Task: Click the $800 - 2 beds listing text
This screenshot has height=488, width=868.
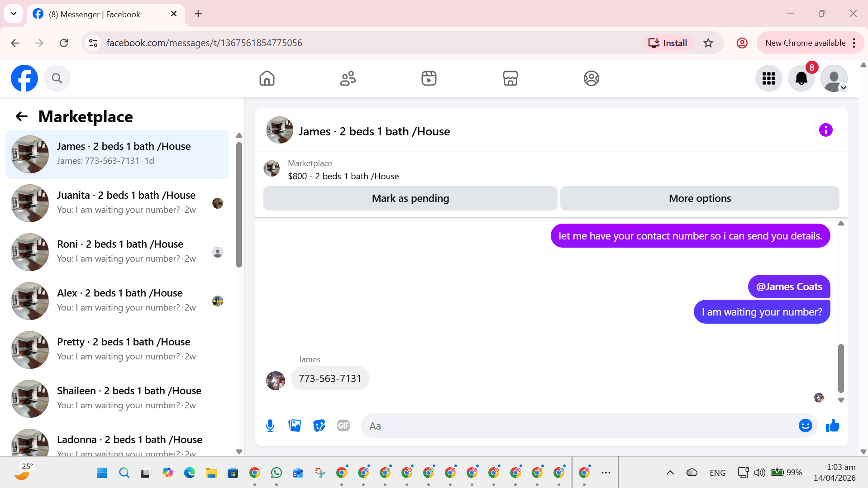Action: pos(343,176)
